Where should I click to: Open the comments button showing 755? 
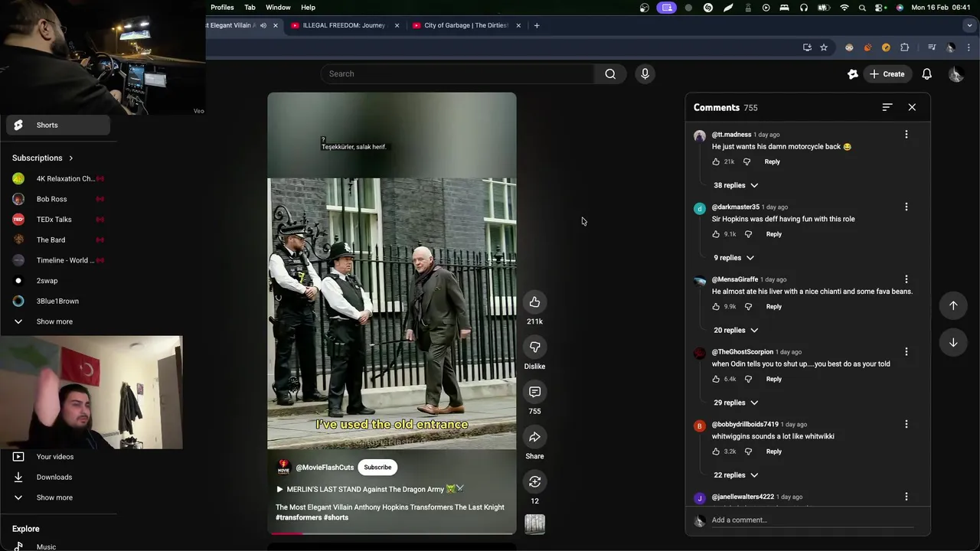click(x=534, y=392)
